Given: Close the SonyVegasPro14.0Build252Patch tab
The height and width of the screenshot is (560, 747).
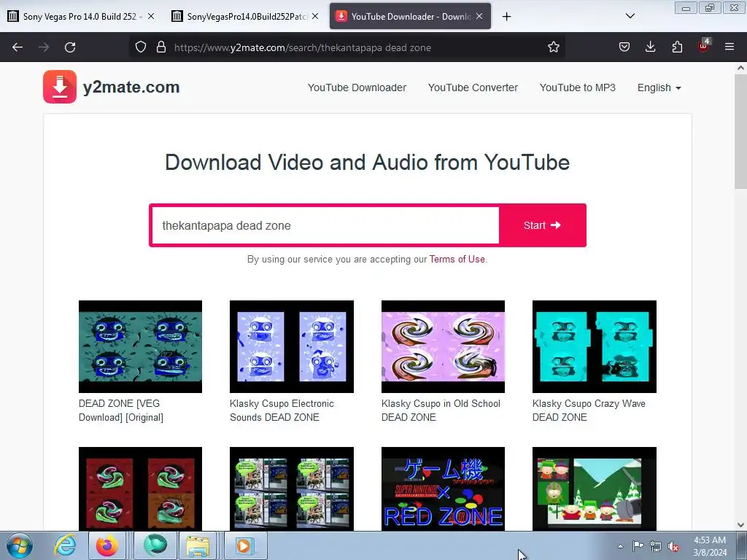Looking at the screenshot, I should pos(315,16).
